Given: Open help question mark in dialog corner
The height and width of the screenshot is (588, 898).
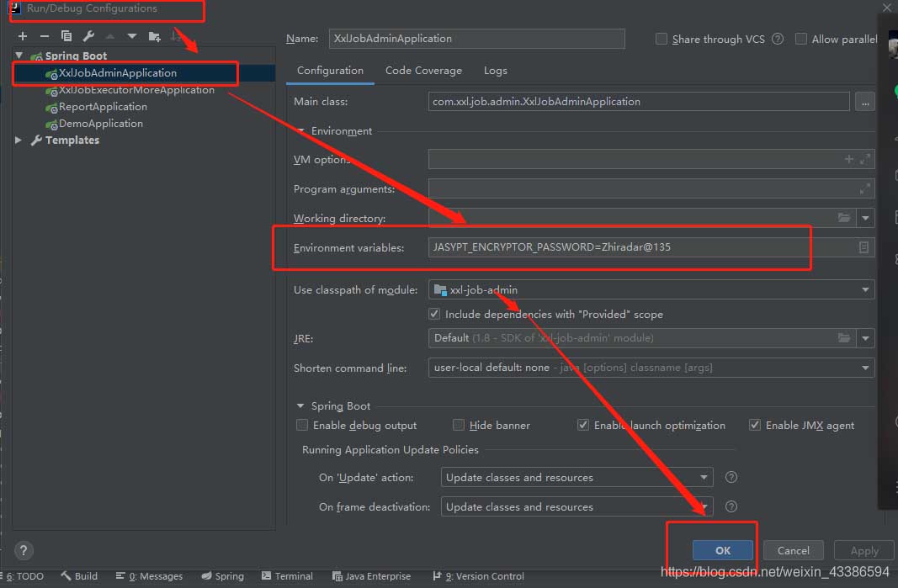Looking at the screenshot, I should pos(24,550).
